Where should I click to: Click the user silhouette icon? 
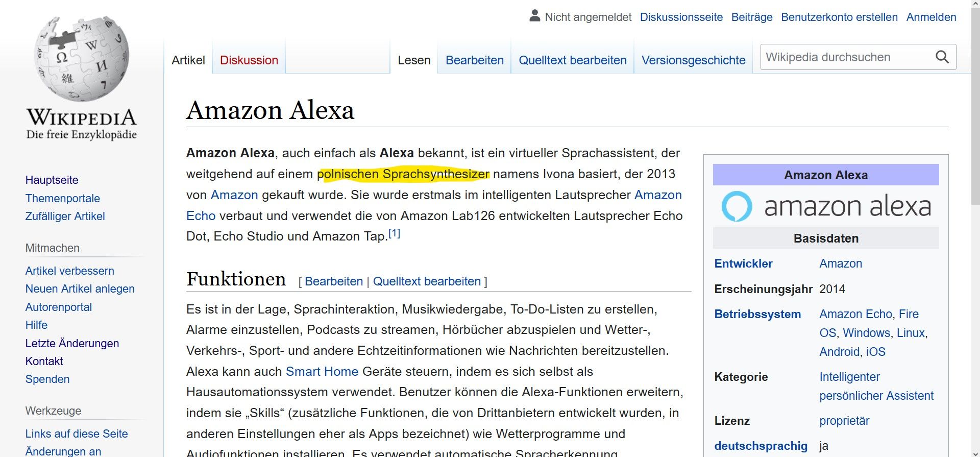tap(534, 16)
